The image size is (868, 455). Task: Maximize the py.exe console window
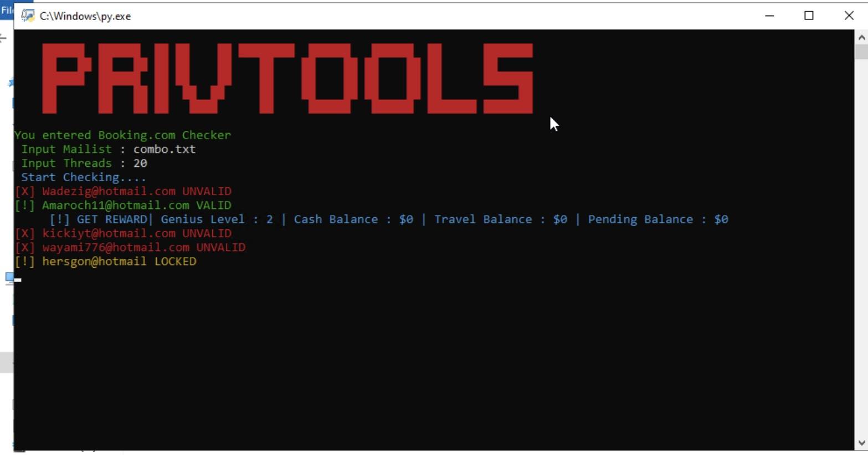[x=809, y=16]
